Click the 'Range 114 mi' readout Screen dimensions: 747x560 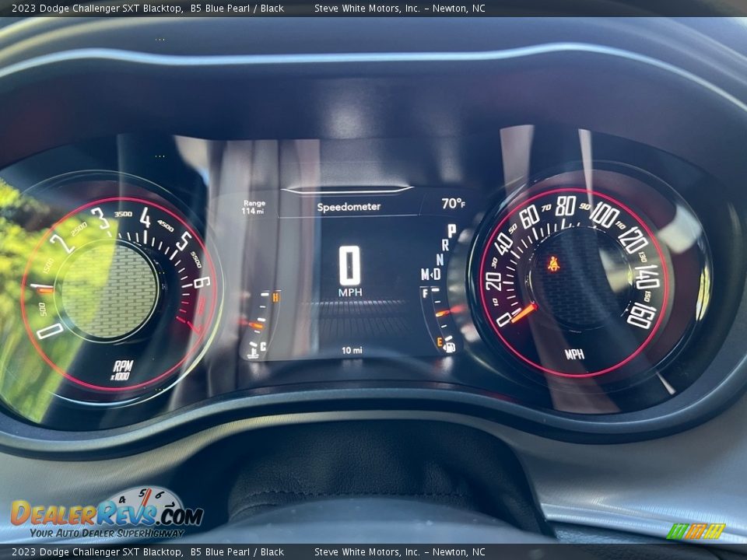[254, 207]
